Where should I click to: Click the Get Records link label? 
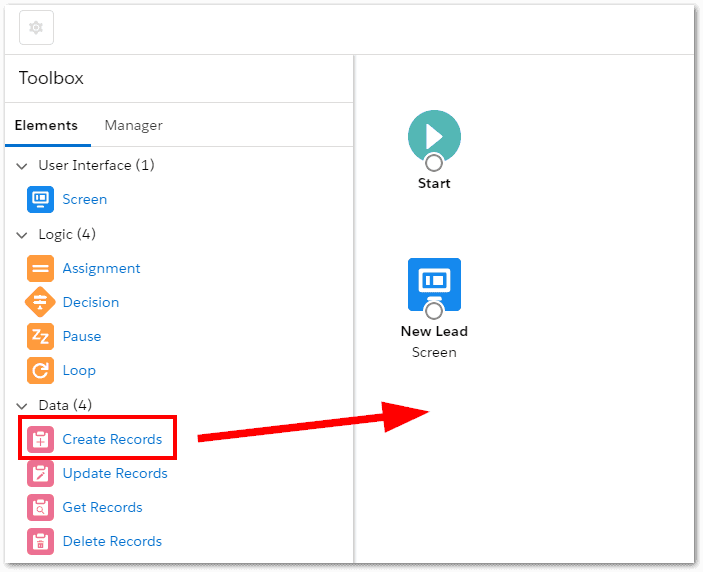pyautogui.click(x=102, y=507)
